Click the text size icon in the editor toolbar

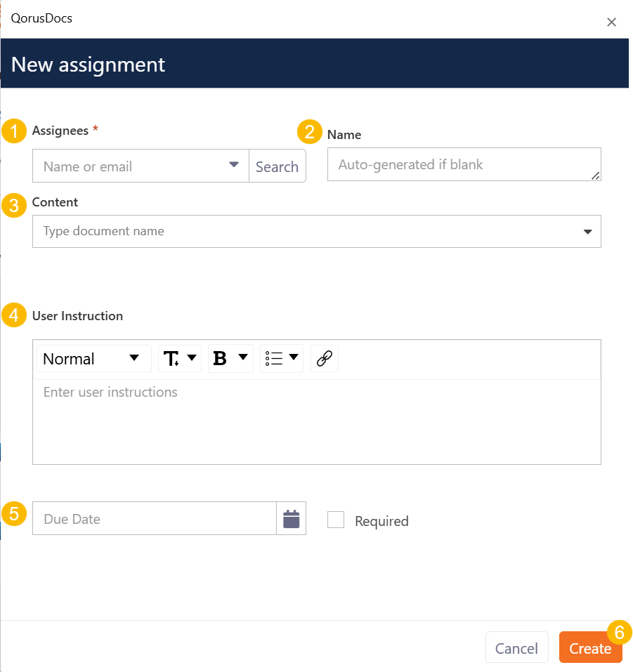pyautogui.click(x=171, y=359)
